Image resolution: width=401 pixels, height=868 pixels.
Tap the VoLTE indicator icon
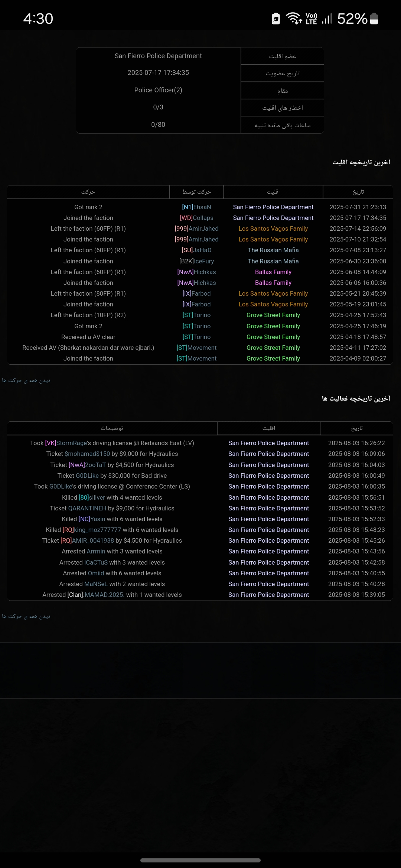click(x=311, y=19)
